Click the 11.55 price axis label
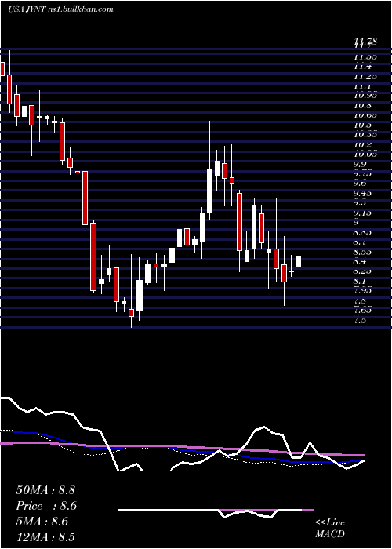This screenshot has width=392, height=549. tap(365, 56)
